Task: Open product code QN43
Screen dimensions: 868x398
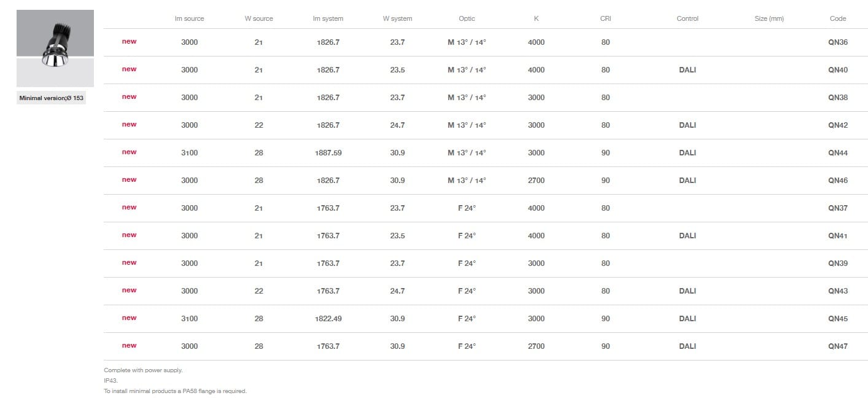Action: (x=837, y=291)
